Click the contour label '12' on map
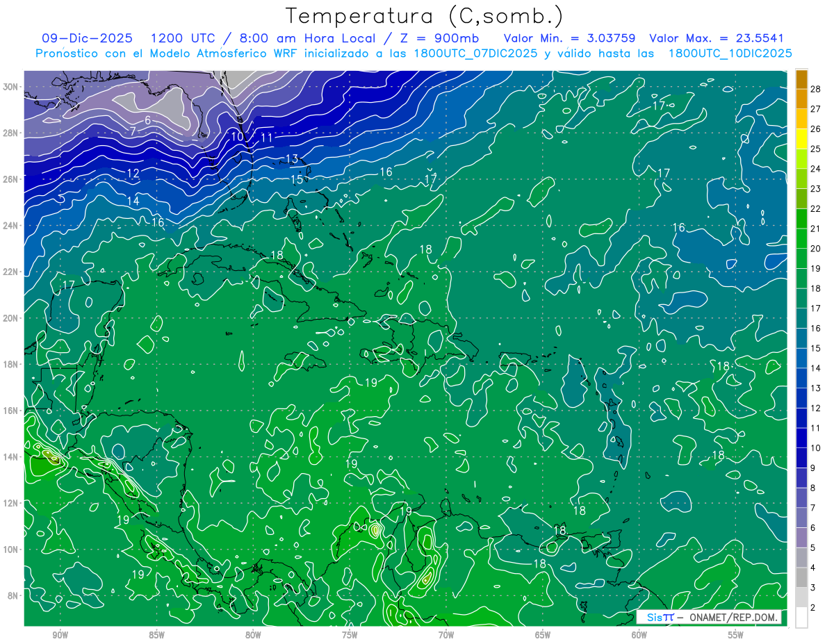Image resolution: width=834 pixels, height=644 pixels. tap(133, 173)
